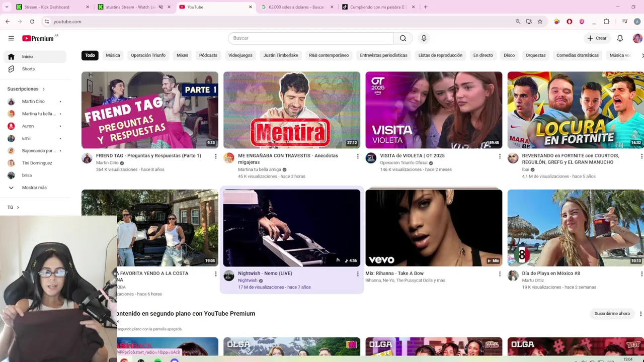This screenshot has height=362, width=644.
Task: Open Auron subscription in sidebar
Action: pos(34,126)
